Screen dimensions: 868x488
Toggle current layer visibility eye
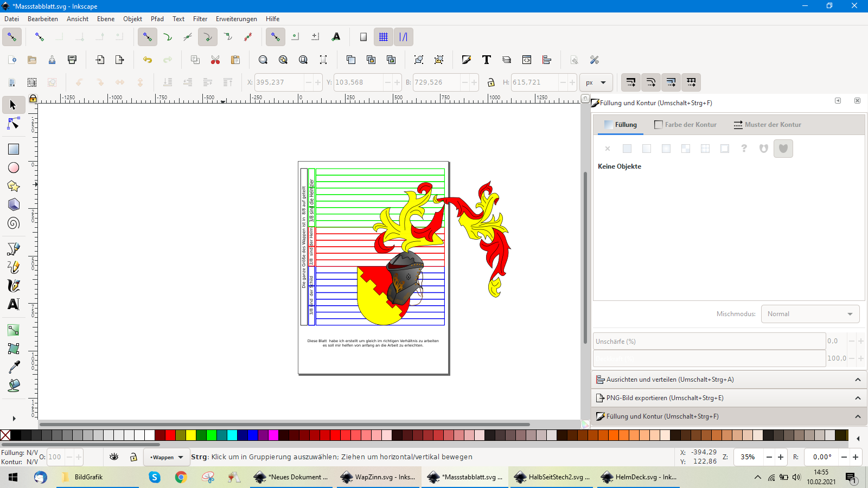point(114,457)
